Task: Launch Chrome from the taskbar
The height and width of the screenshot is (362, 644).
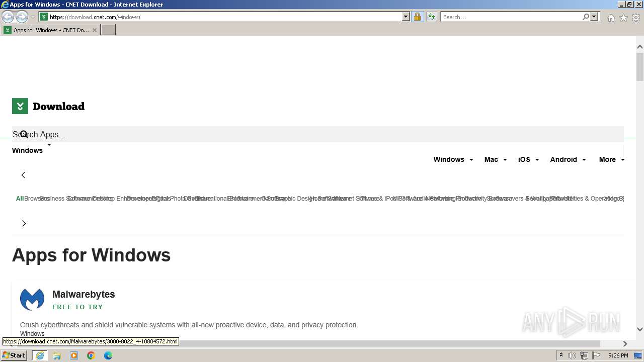Action: click(x=91, y=355)
